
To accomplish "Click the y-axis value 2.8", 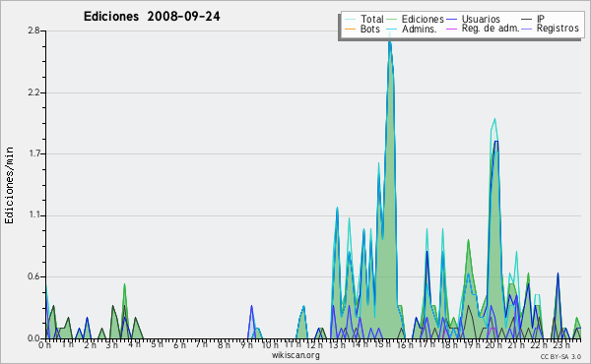I will pos(33,30).
